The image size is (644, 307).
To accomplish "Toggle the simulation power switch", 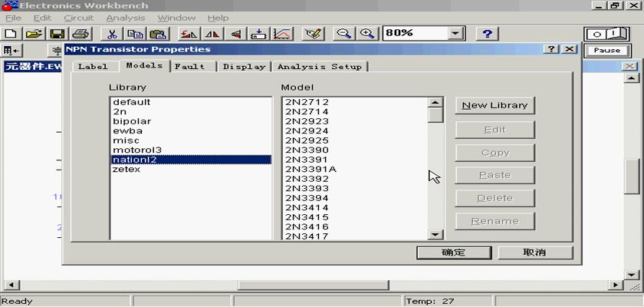I will 606,34.
